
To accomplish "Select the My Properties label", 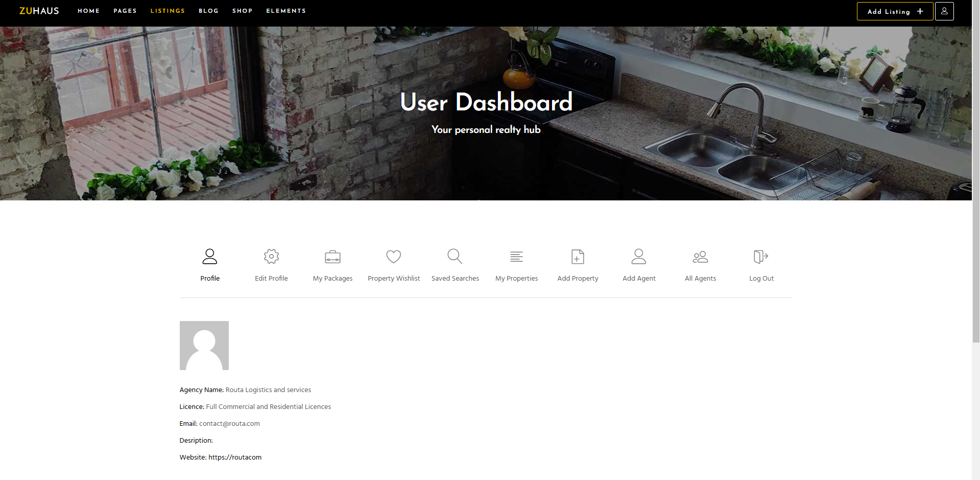I will (516, 278).
